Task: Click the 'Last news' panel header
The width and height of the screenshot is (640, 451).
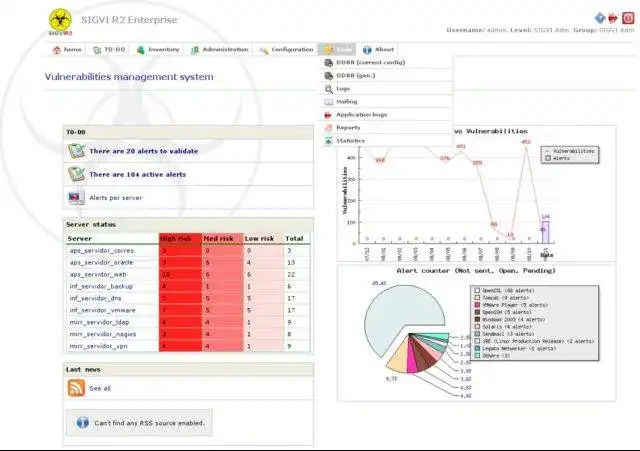Action: pyautogui.click(x=189, y=369)
